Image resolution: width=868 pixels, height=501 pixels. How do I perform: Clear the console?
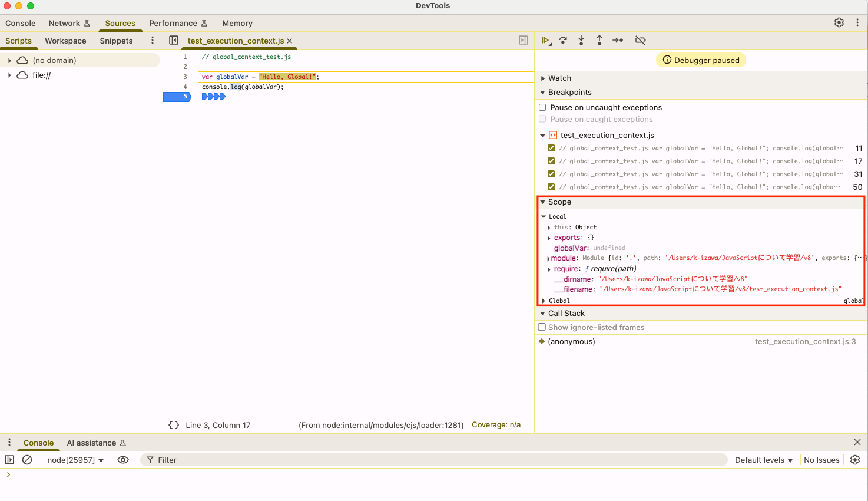pos(27,460)
